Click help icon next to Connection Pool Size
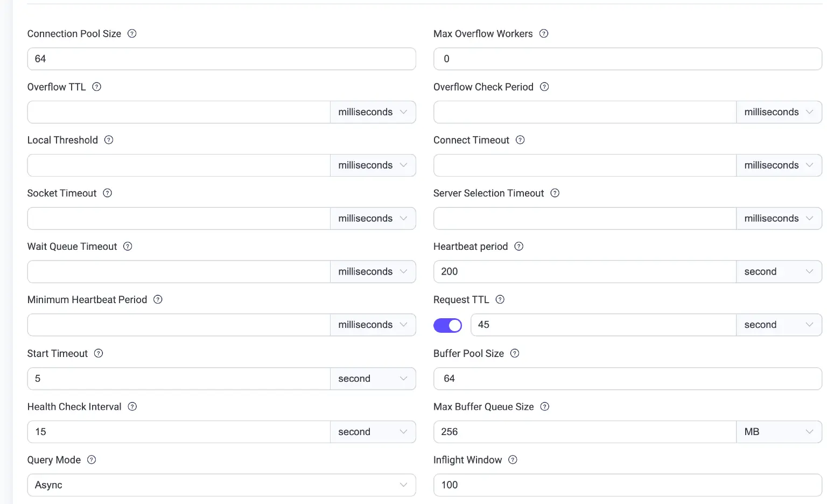827x504 pixels. [132, 33]
